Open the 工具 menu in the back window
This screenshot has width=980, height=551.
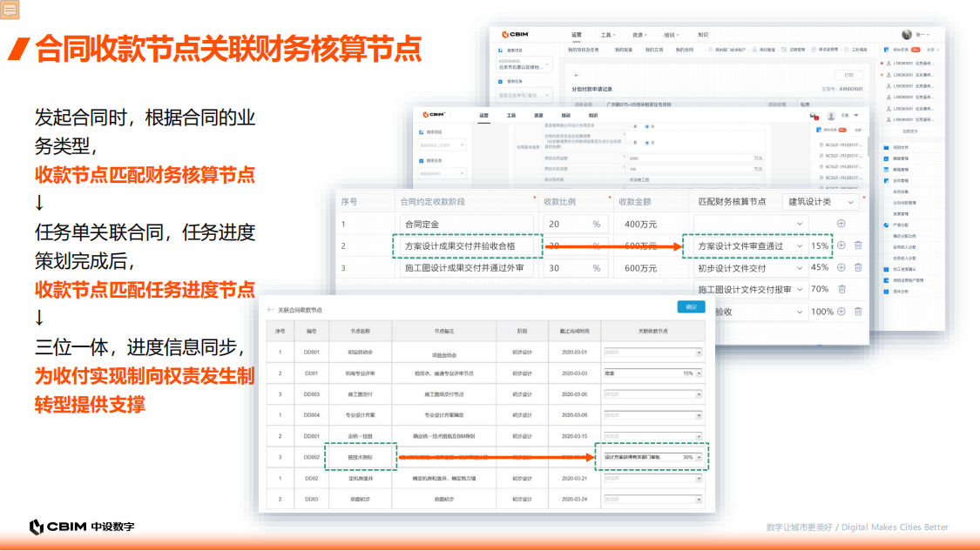[607, 35]
